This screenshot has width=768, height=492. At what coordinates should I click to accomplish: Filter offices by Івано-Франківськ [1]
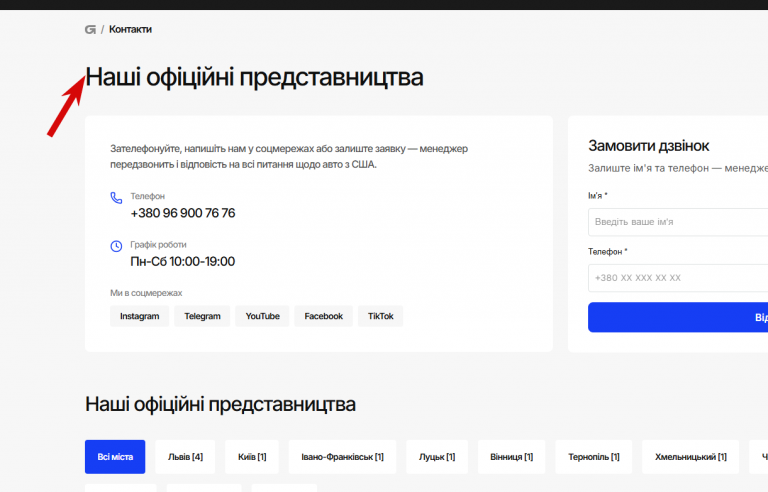point(342,457)
